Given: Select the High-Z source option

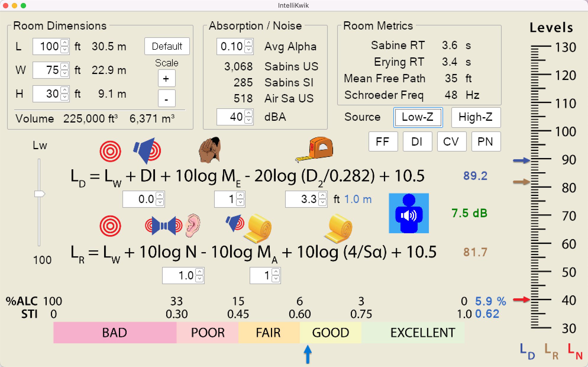Looking at the screenshot, I should click(x=475, y=117).
